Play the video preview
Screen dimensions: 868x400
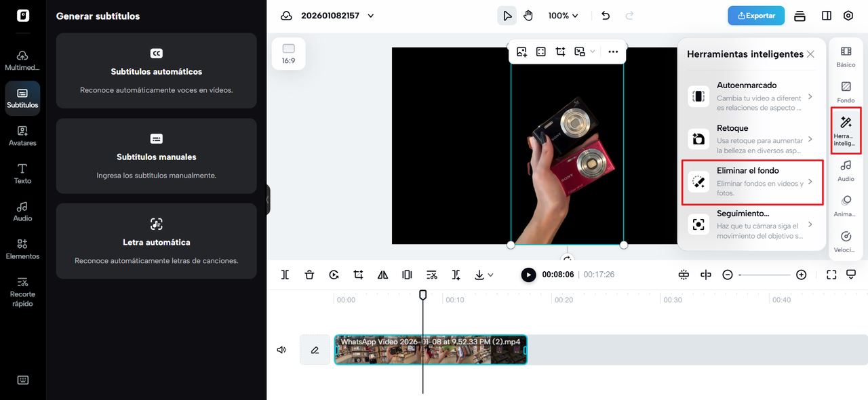(x=528, y=275)
